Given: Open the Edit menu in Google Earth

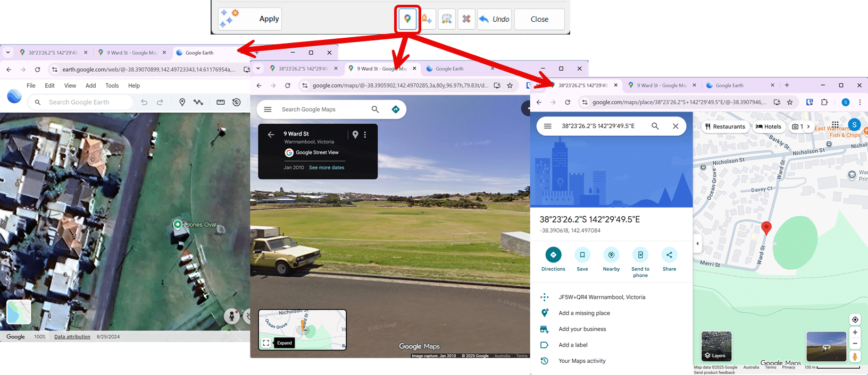Looking at the screenshot, I should (x=49, y=86).
